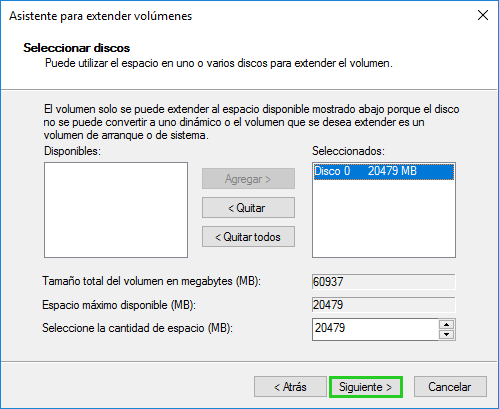The image size is (499, 409).
Task: Close the Asistente para extender volúmenes window
Action: pos(483,15)
